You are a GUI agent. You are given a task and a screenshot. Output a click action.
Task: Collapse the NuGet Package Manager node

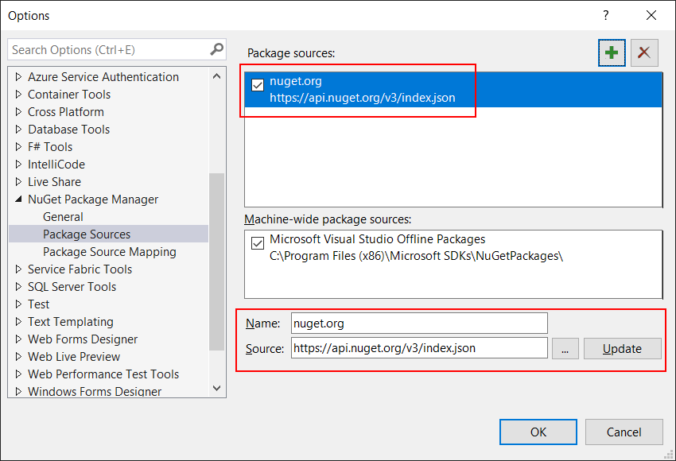coord(18,199)
